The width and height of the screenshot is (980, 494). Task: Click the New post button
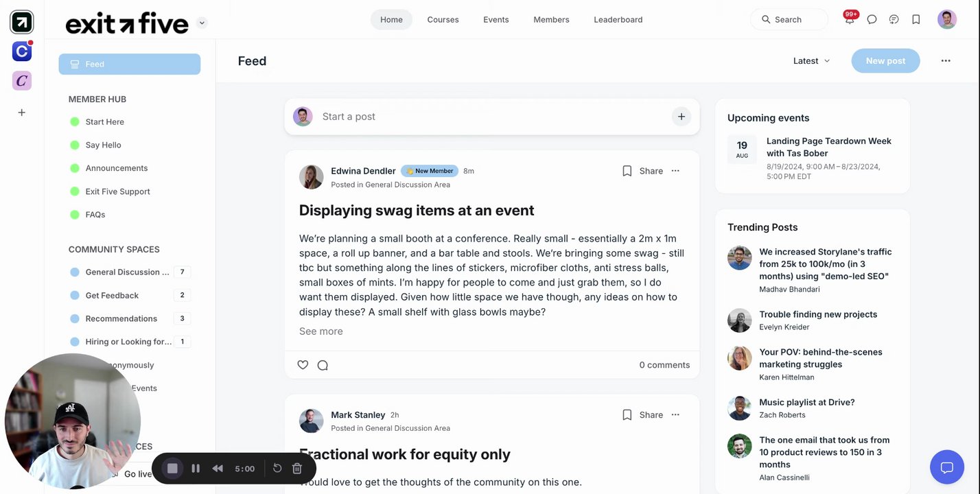(x=885, y=61)
